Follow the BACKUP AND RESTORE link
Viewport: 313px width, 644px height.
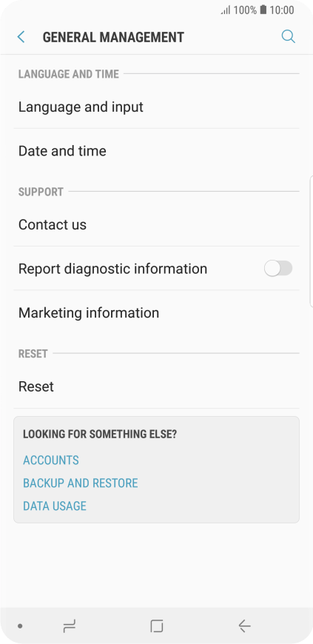click(81, 483)
